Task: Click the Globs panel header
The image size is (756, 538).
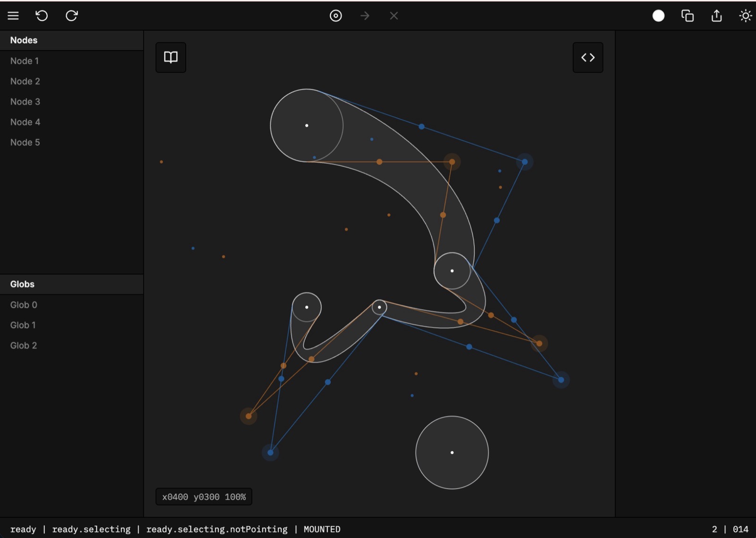Action: 72,284
